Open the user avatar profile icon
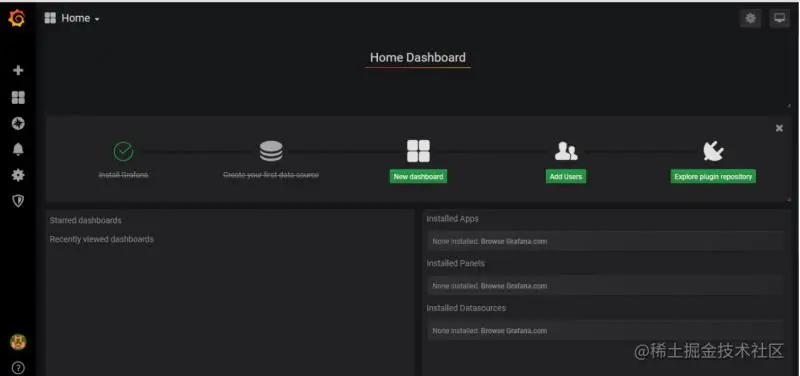Viewport: 800px width, 376px height. click(18, 342)
